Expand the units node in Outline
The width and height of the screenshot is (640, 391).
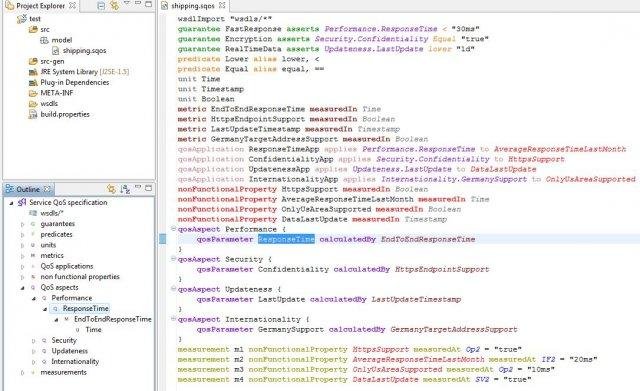(x=22, y=245)
